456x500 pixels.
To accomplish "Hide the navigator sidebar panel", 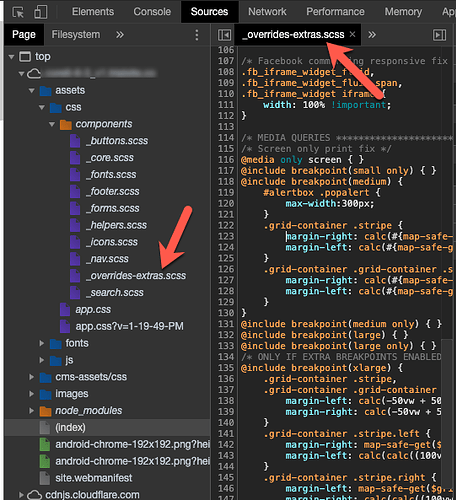I will point(224,35).
